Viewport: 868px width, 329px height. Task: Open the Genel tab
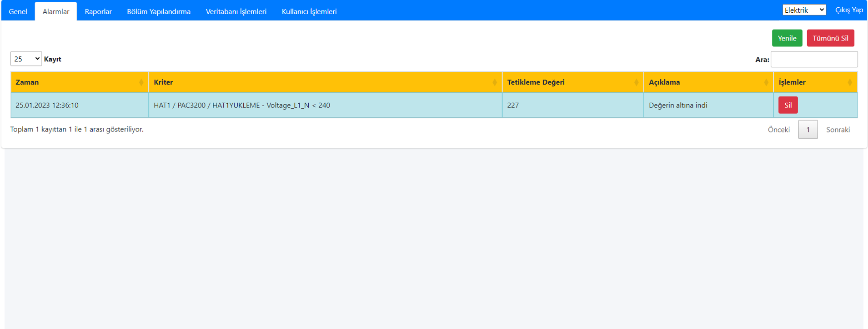pos(18,11)
